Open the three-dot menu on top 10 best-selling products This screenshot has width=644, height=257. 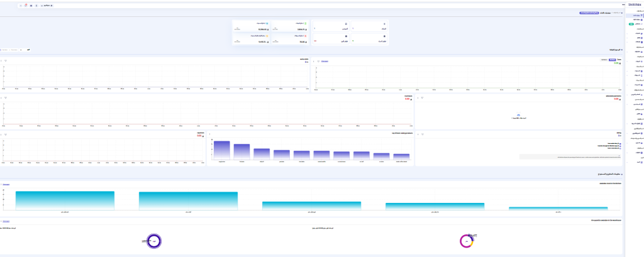pyautogui.click(x=210, y=134)
